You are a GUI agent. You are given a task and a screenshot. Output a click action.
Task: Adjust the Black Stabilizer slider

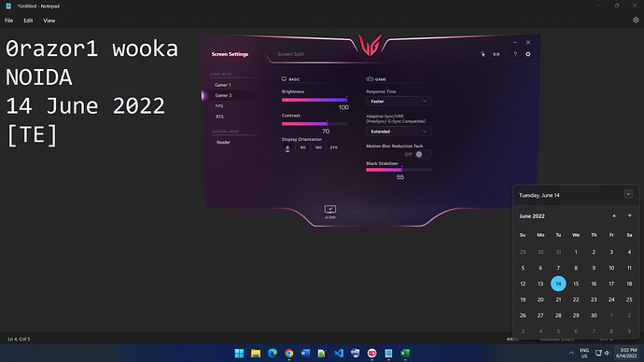pos(399,170)
